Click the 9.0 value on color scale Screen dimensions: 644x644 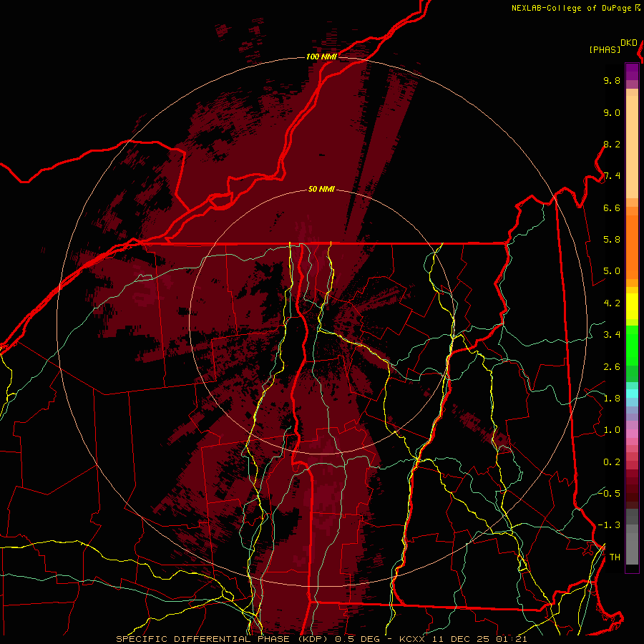612,112
